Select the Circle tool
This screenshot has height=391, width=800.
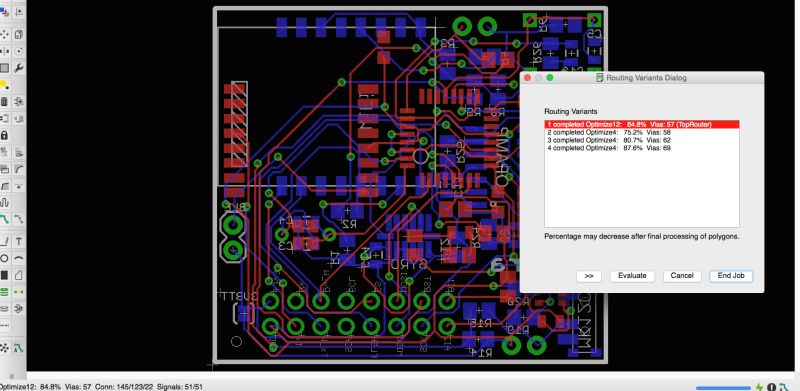[x=5, y=258]
